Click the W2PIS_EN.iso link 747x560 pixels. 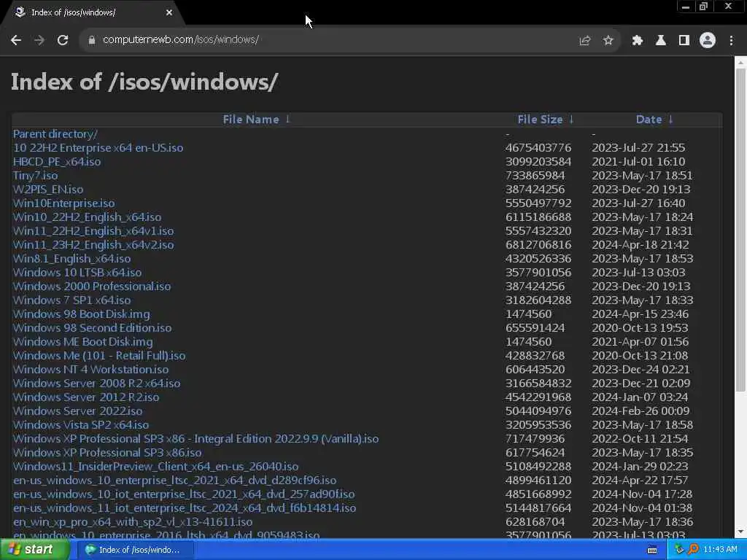pyautogui.click(x=48, y=189)
